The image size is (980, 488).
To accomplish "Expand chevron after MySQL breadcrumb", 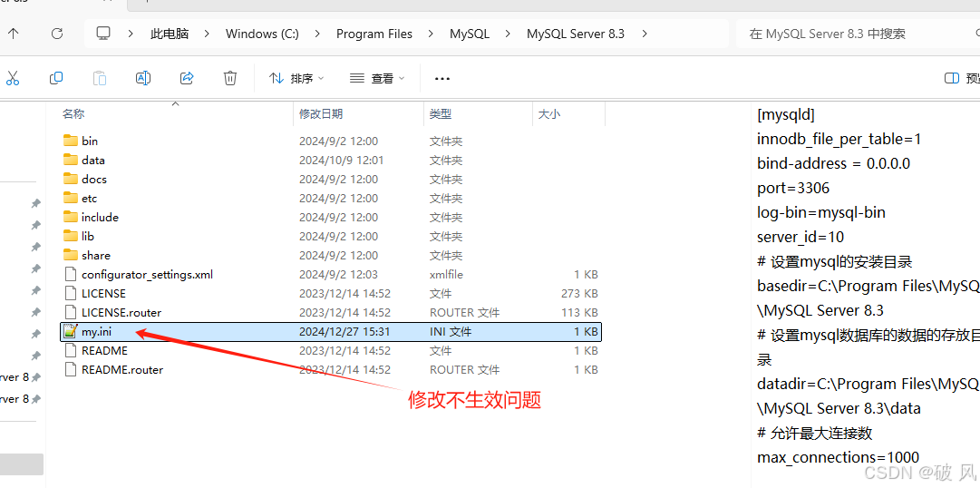I will click(x=508, y=34).
